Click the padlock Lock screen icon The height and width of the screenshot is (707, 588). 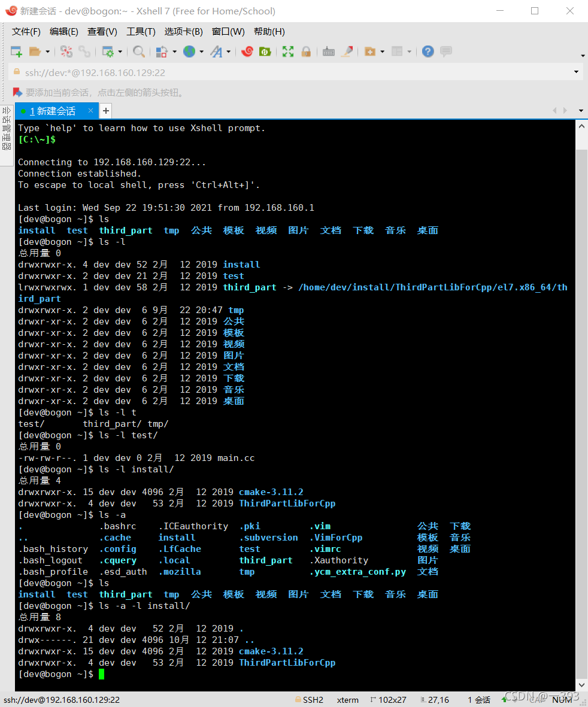point(306,51)
